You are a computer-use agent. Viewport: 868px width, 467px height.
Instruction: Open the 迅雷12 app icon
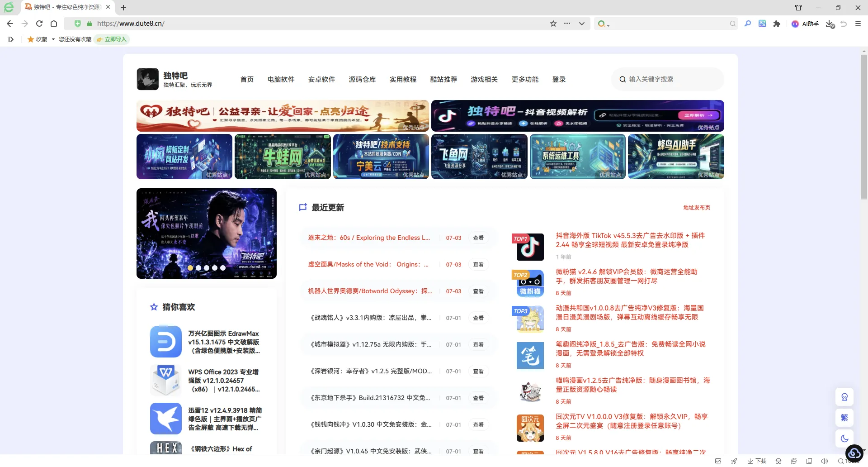[166, 419]
